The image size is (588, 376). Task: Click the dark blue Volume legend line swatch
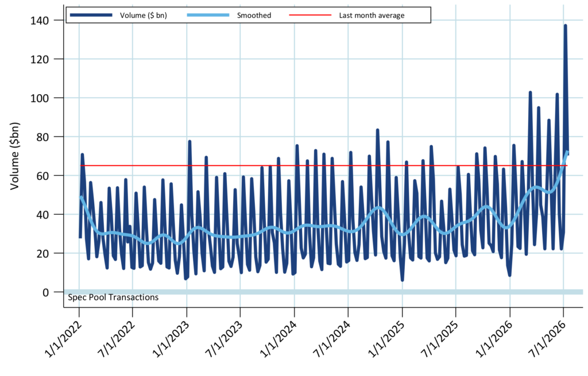click(x=91, y=15)
